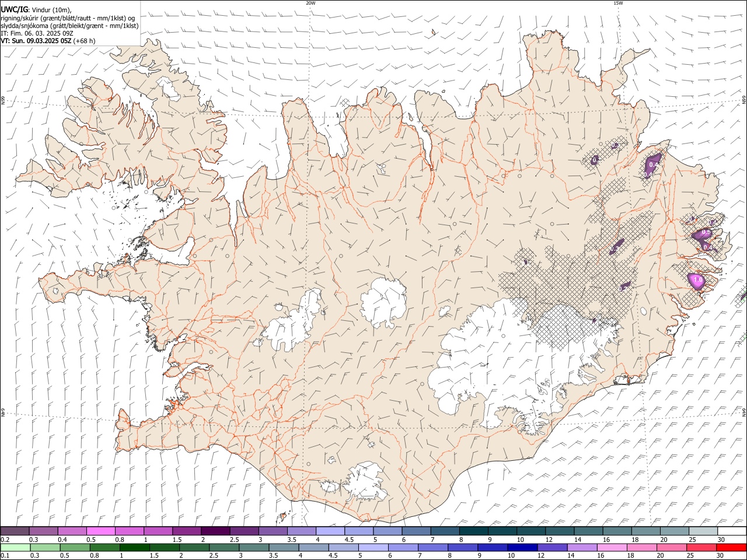
Task: Choose the lower-scale swatch between 2 and 2.5
Action: pyautogui.click(x=194, y=547)
